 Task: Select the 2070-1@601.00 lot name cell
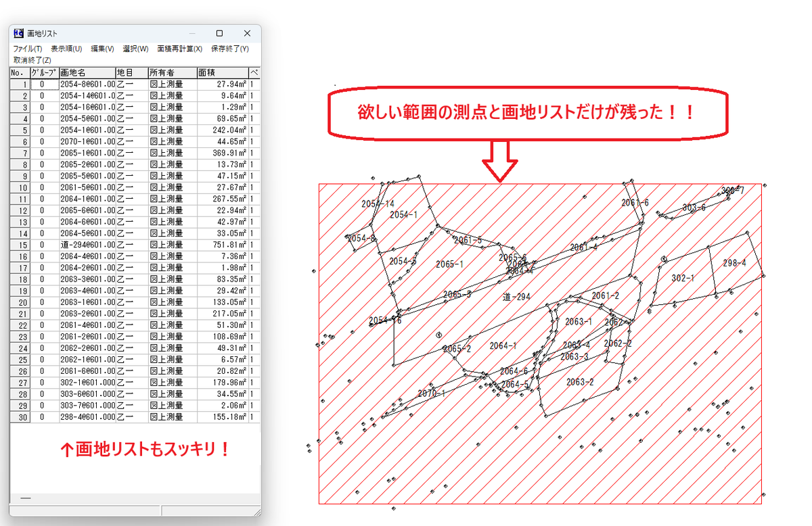point(87,141)
